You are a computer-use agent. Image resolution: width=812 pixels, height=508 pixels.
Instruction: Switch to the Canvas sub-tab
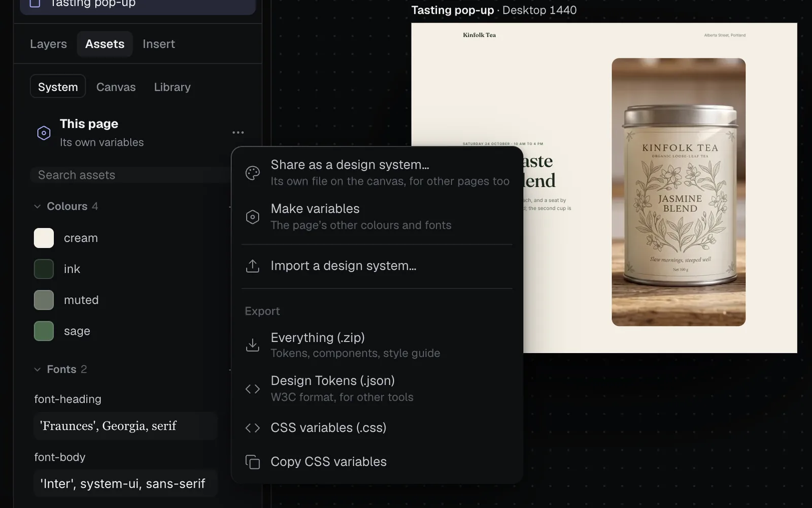tap(116, 87)
